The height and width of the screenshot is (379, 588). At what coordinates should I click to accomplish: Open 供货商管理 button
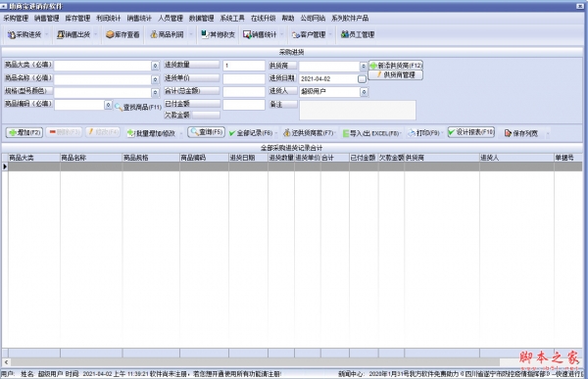click(x=396, y=75)
